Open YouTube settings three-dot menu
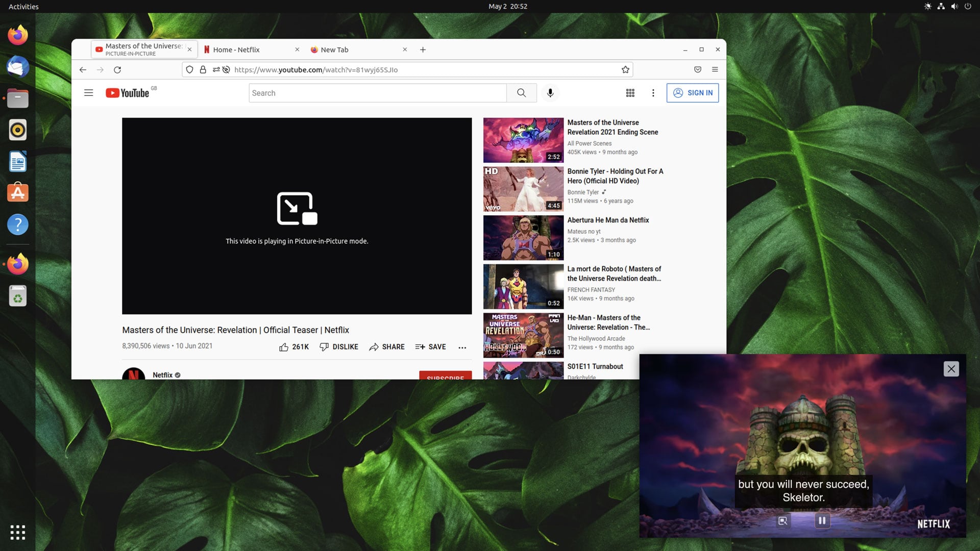 (x=653, y=93)
